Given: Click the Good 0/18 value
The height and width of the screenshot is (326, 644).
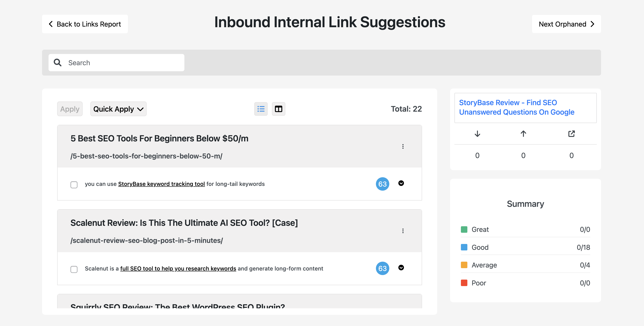Looking at the screenshot, I should click(x=583, y=247).
